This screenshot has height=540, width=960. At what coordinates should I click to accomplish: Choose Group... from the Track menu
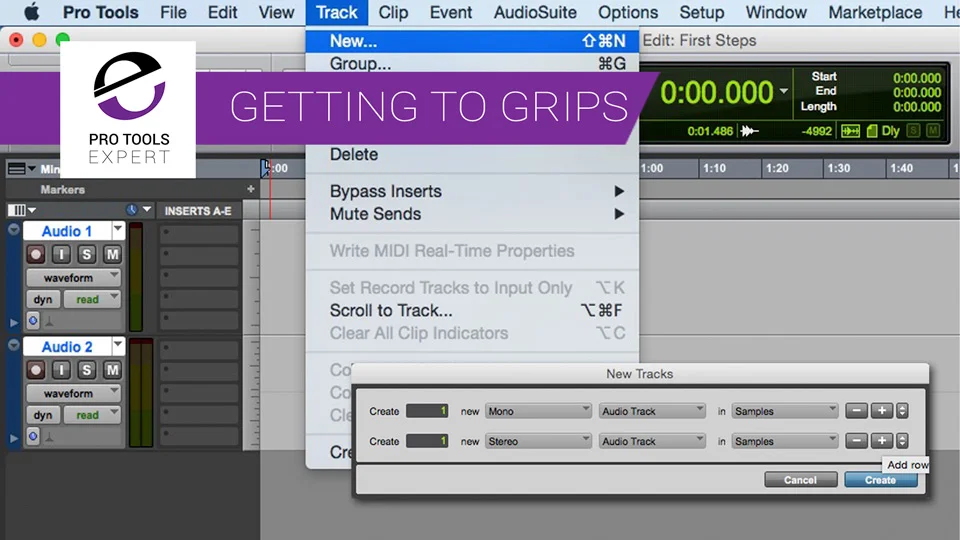(472, 64)
